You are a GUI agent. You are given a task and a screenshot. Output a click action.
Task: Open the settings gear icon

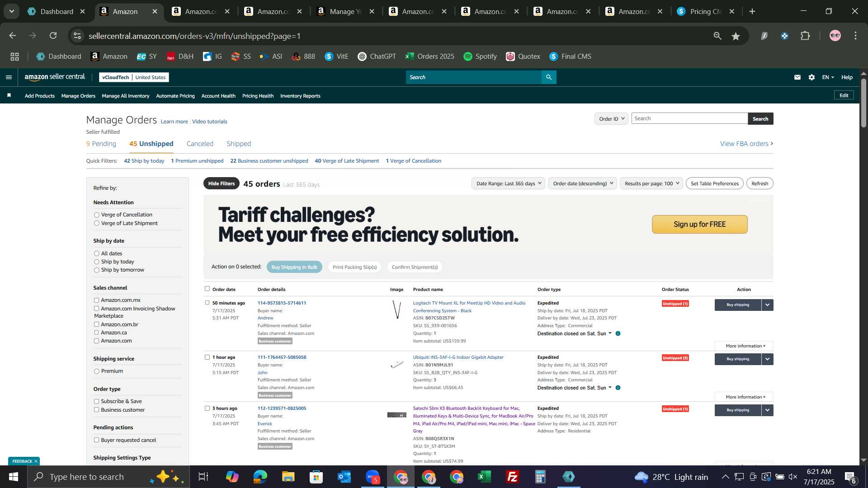(812, 77)
